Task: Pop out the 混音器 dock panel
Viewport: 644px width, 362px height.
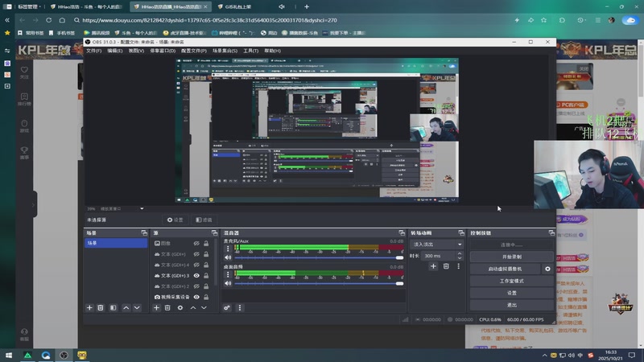Action: 402,232
